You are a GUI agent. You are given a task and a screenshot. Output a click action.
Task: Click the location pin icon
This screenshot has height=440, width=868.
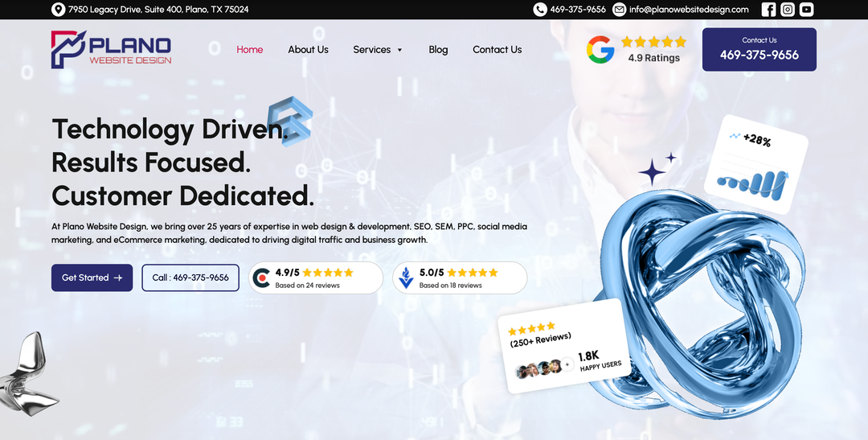coord(58,10)
